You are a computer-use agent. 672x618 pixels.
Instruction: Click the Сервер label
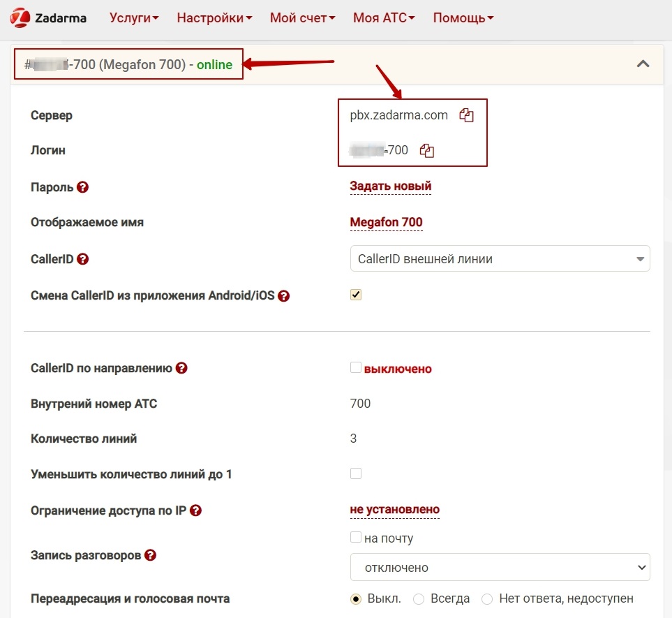point(52,115)
